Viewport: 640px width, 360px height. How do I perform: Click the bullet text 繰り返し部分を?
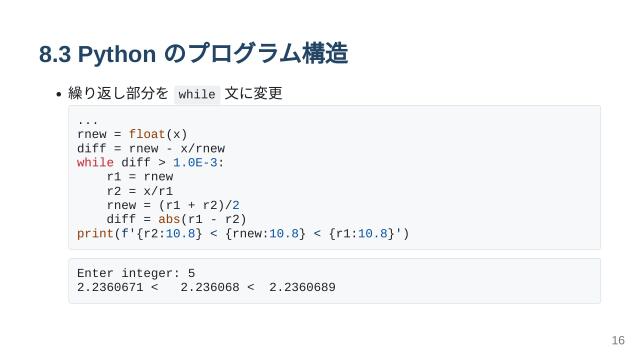[118, 93]
